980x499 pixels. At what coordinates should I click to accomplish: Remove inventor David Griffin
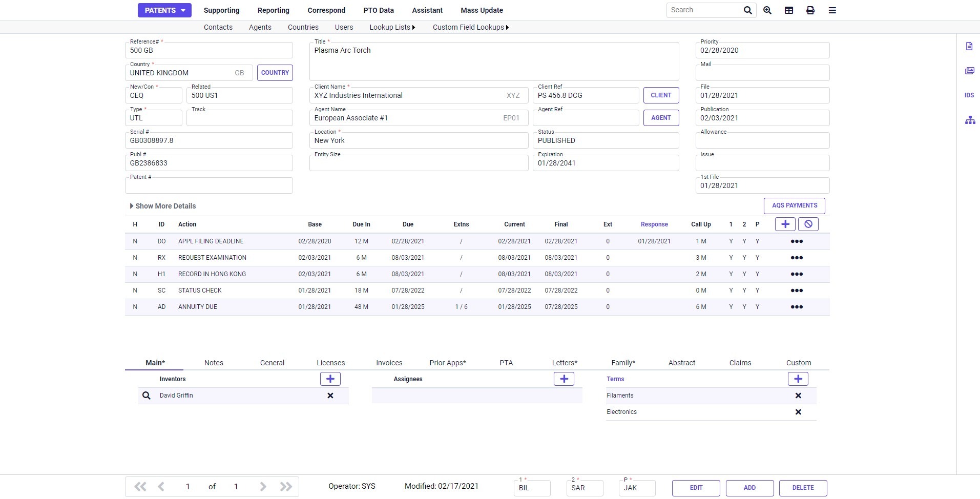pos(330,396)
